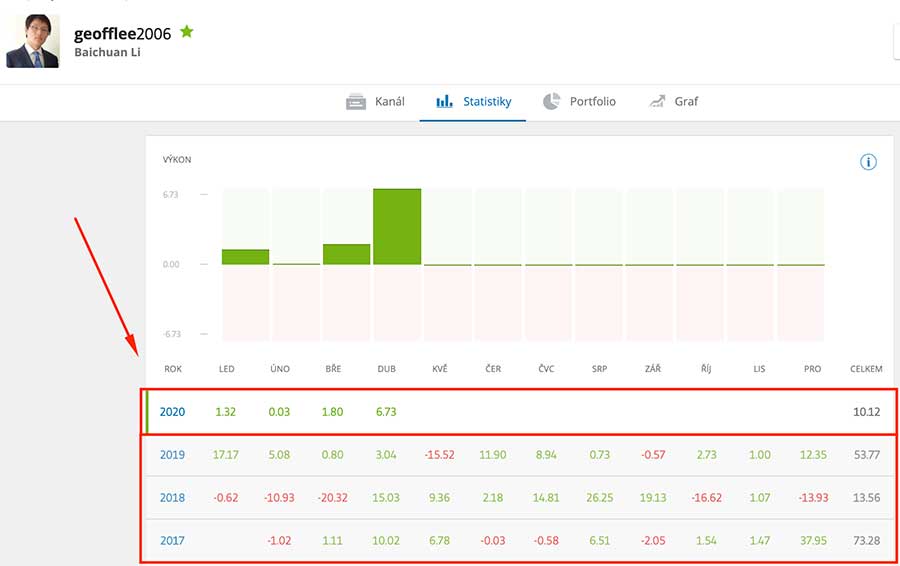Image resolution: width=900 pixels, height=566 pixels.
Task: Click the BŘE green bar in chart
Action: click(x=346, y=255)
